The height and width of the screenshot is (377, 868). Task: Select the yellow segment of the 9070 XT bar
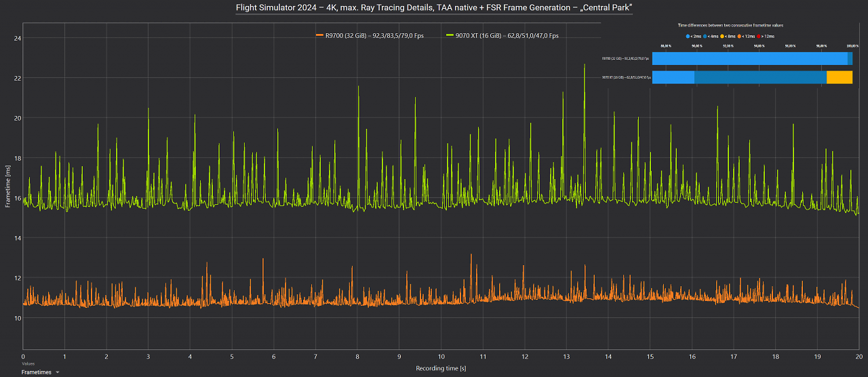pos(840,77)
